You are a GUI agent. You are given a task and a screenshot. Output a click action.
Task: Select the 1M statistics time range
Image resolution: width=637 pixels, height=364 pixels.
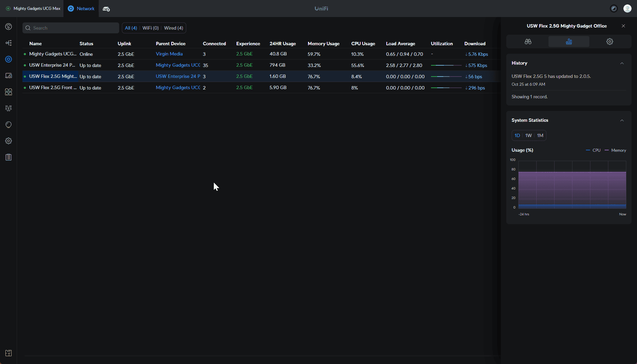[x=540, y=135]
